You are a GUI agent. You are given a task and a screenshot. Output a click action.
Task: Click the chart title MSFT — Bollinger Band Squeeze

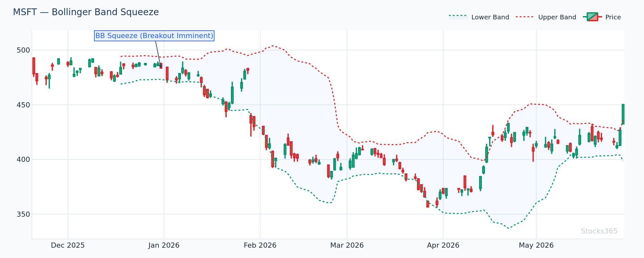tap(86, 12)
